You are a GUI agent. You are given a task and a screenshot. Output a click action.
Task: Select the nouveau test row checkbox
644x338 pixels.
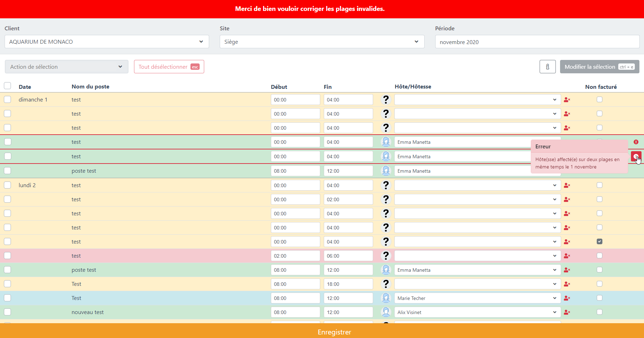7,312
